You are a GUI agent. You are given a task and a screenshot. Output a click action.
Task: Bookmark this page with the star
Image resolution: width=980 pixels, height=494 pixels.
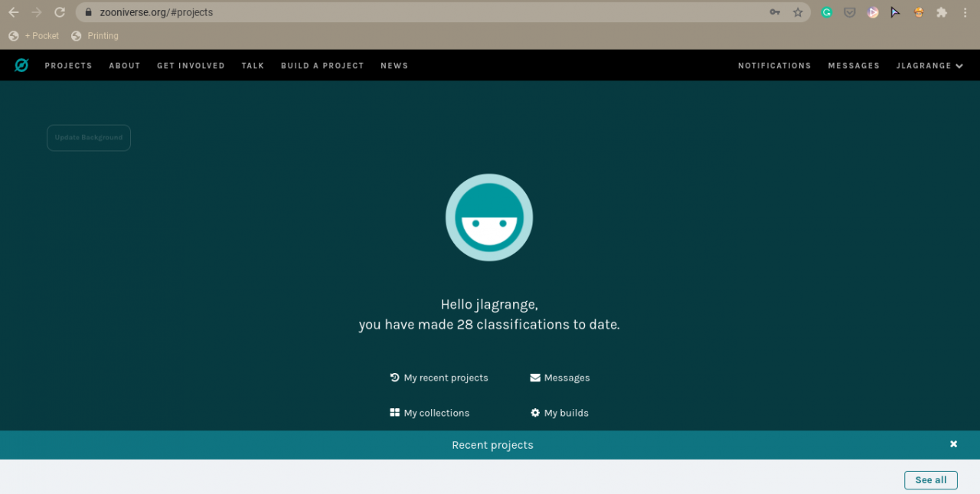point(798,12)
